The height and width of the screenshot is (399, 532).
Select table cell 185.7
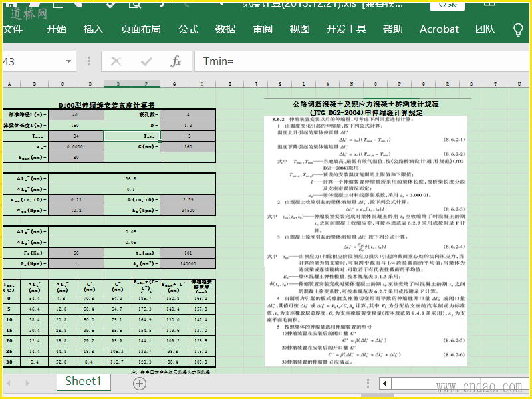(x=145, y=298)
